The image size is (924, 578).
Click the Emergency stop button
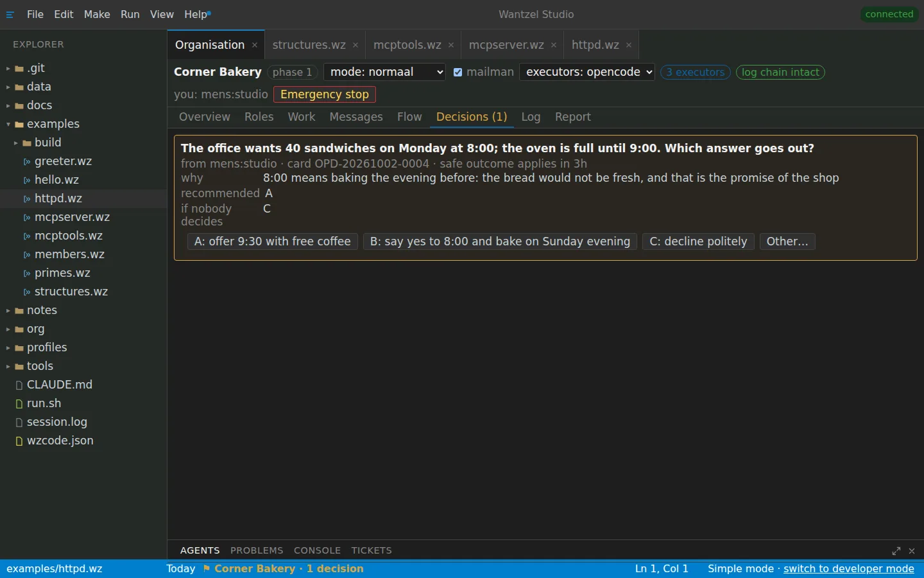pos(325,94)
